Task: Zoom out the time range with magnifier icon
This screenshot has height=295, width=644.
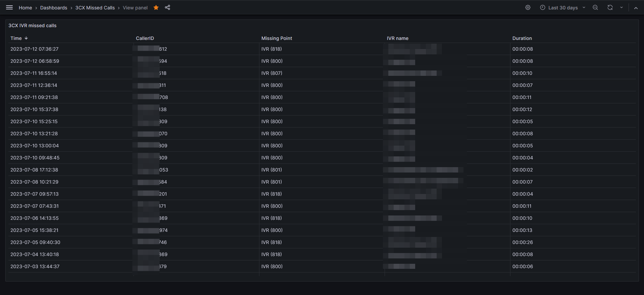Action: tap(595, 7)
